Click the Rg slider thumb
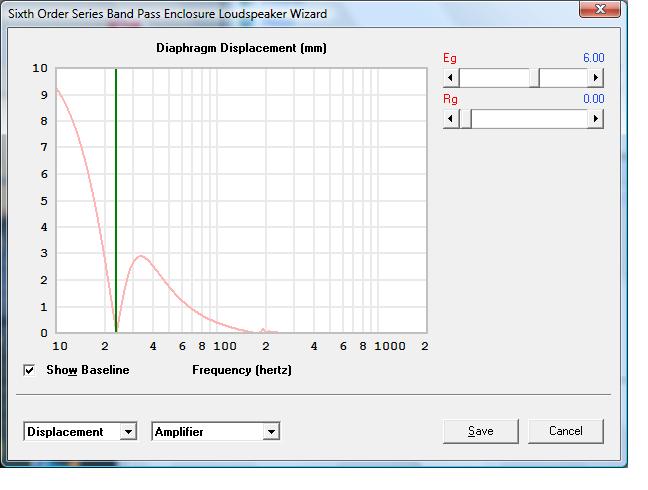The image size is (648, 490). coord(466,119)
